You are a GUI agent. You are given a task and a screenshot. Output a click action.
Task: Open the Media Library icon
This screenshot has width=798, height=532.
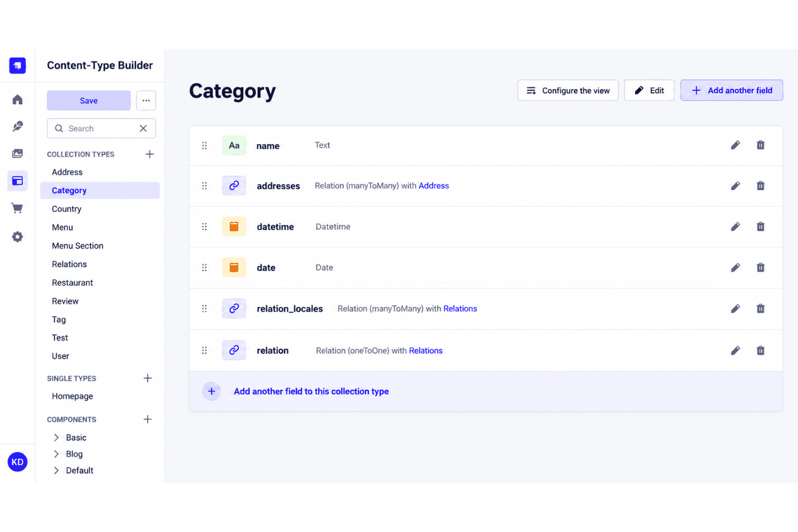[17, 154]
